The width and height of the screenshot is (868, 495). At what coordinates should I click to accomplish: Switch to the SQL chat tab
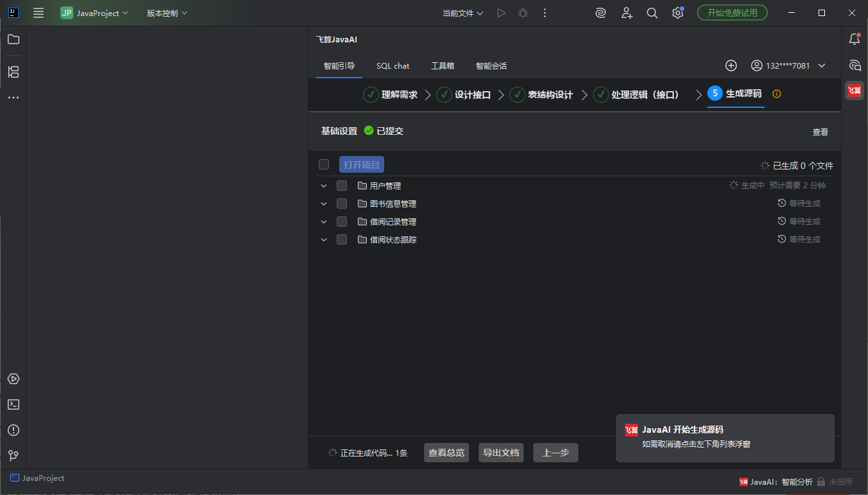point(393,65)
